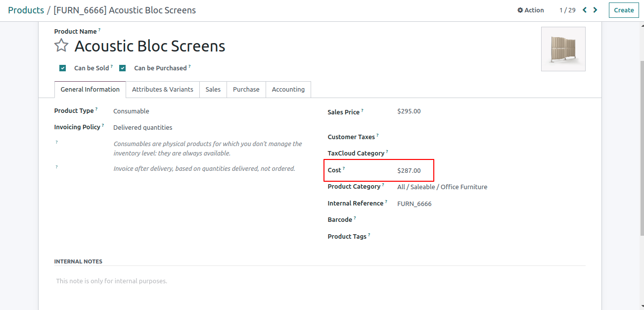Click help tooltip icon beside Product Type
The image size is (644, 310).
pos(96,109)
